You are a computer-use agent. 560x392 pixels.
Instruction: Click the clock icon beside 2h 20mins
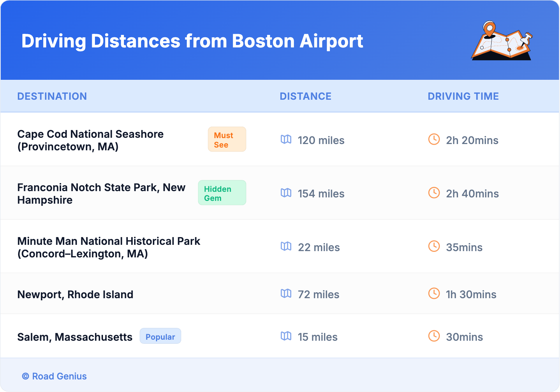tap(434, 140)
